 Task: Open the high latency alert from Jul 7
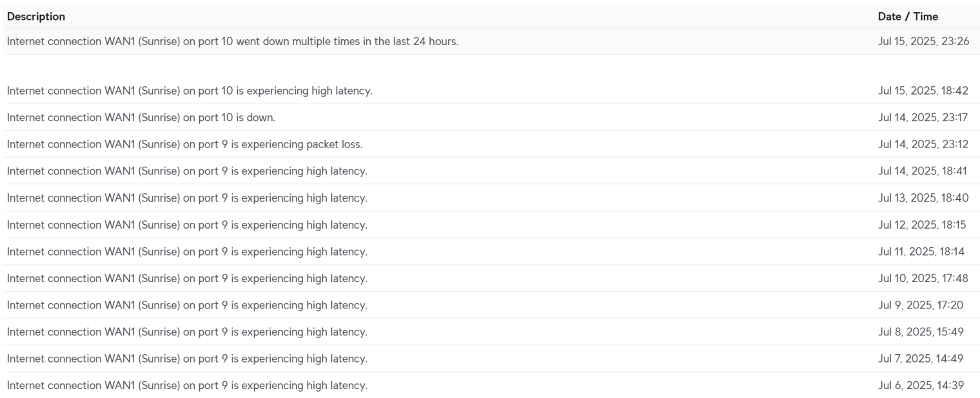[187, 359]
